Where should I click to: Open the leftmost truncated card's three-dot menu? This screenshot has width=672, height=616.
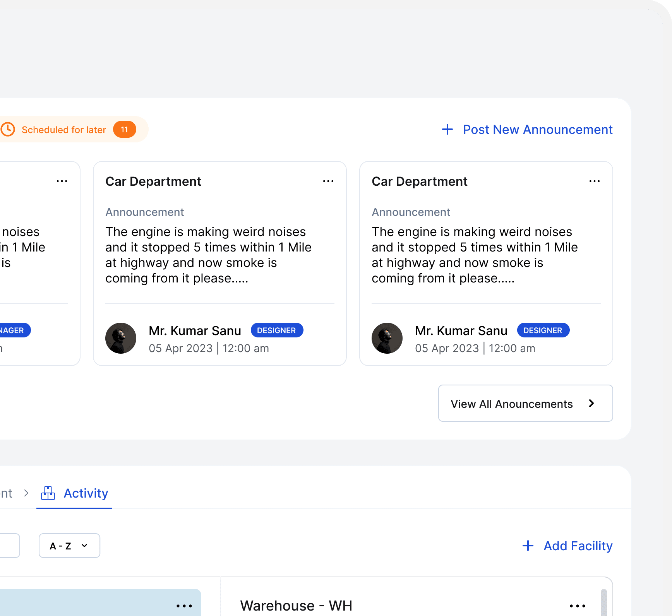tap(62, 181)
